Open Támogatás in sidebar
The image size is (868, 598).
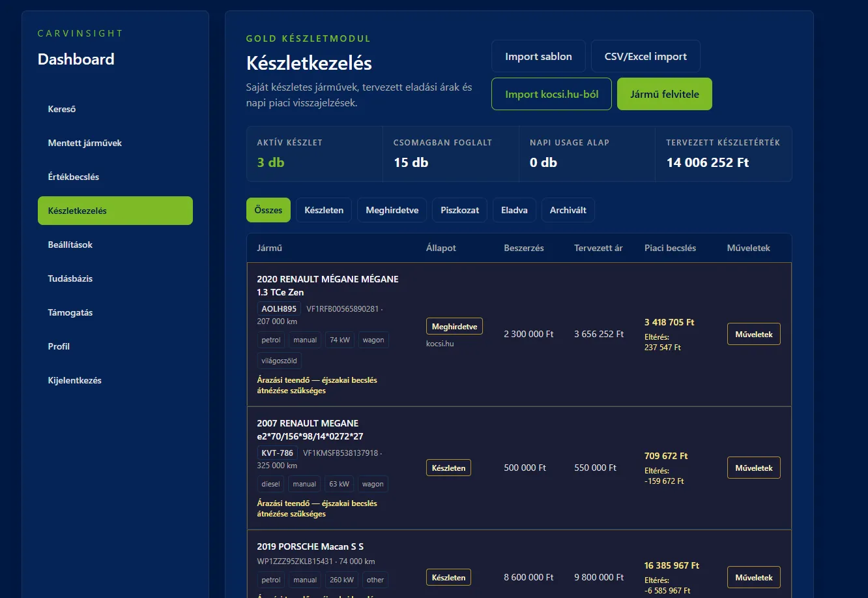[x=115, y=312]
